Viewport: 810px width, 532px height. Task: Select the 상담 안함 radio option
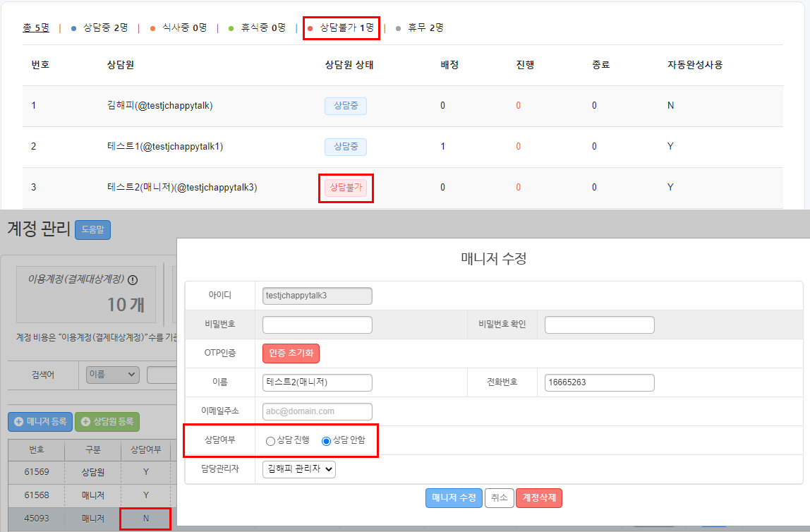pos(326,442)
